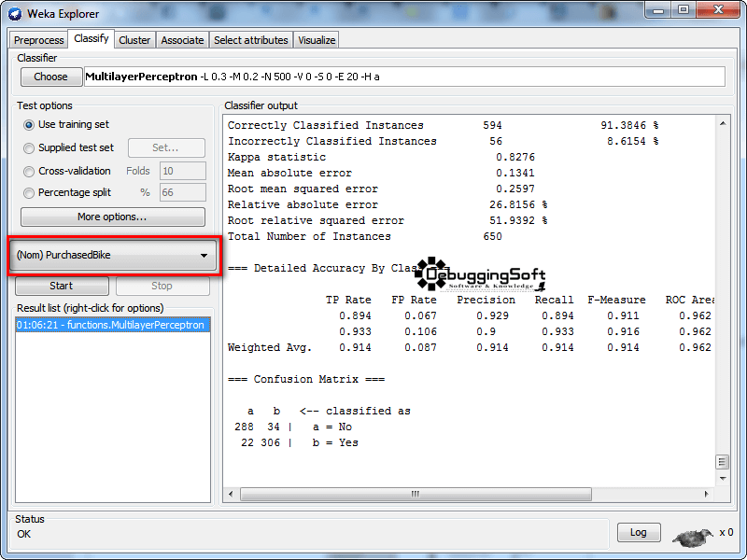The height and width of the screenshot is (560, 747).
Task: Click the 'a = No' confusion matrix row
Action: coord(293,427)
